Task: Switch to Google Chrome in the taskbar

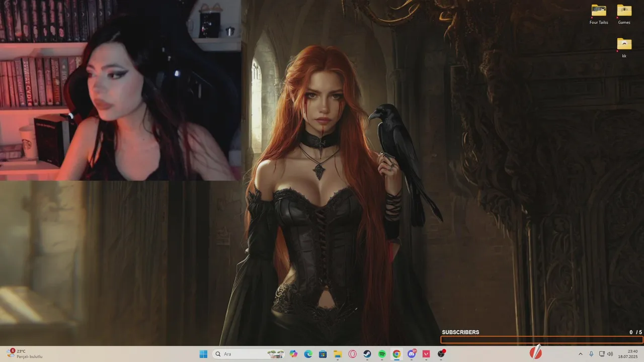Action: coord(396,354)
